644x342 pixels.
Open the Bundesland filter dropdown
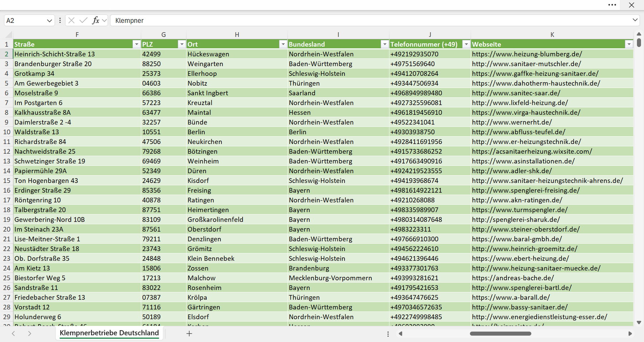point(385,44)
